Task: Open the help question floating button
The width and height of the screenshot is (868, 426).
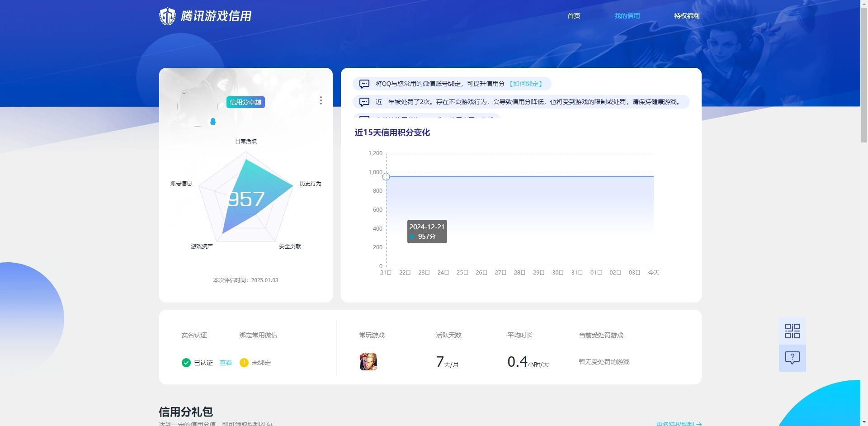Action: (x=793, y=358)
